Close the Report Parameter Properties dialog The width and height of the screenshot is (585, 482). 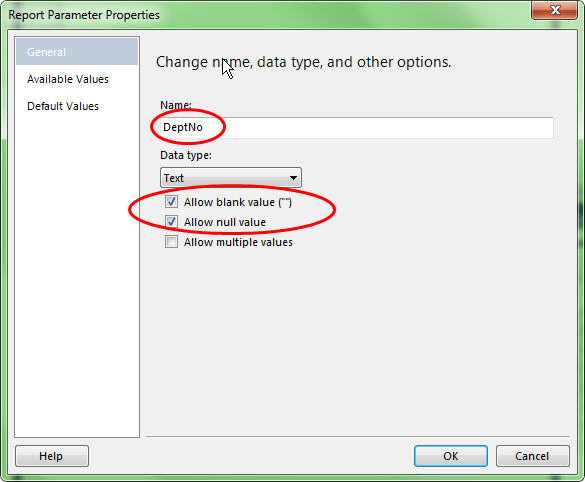(x=554, y=10)
